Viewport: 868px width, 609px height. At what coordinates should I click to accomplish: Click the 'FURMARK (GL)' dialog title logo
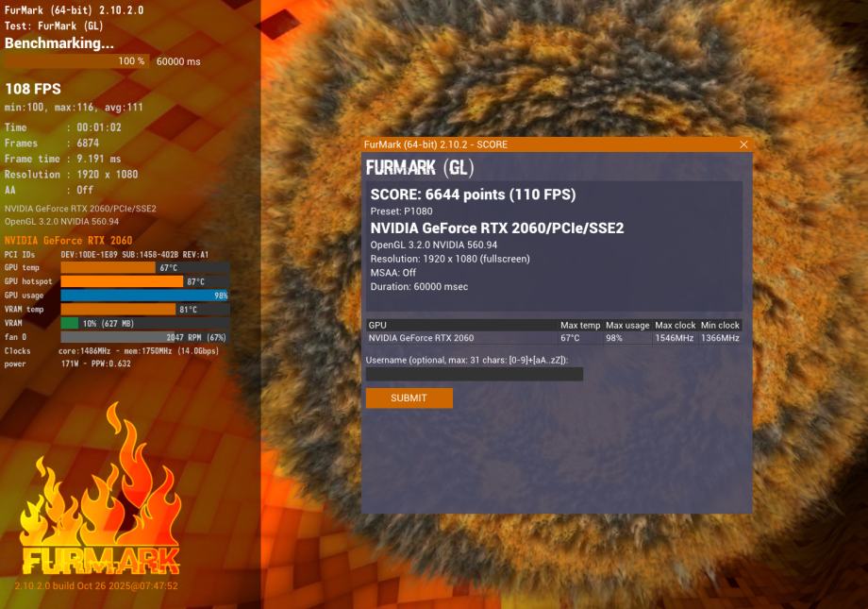tap(420, 167)
